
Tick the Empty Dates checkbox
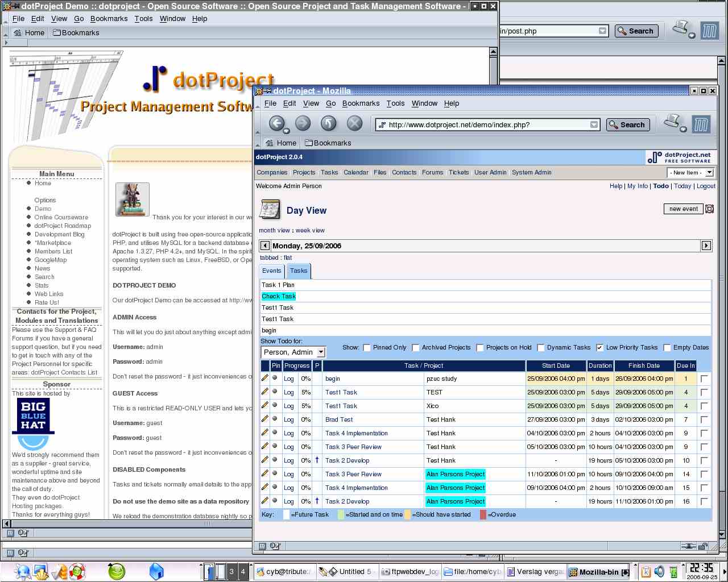click(667, 348)
